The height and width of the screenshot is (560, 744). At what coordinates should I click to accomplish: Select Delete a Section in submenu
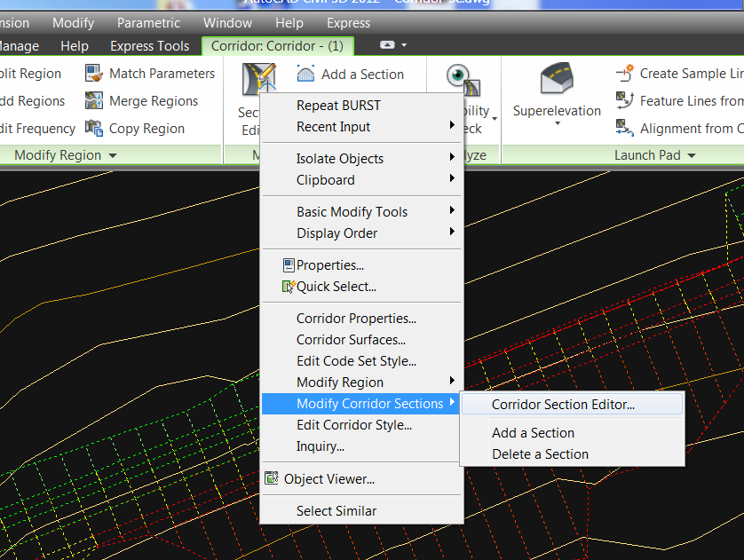click(540, 454)
